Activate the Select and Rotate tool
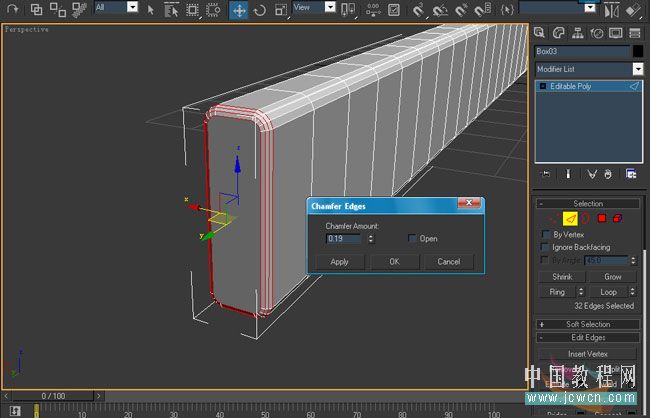Screen dimensions: 650x418 click(x=260, y=10)
